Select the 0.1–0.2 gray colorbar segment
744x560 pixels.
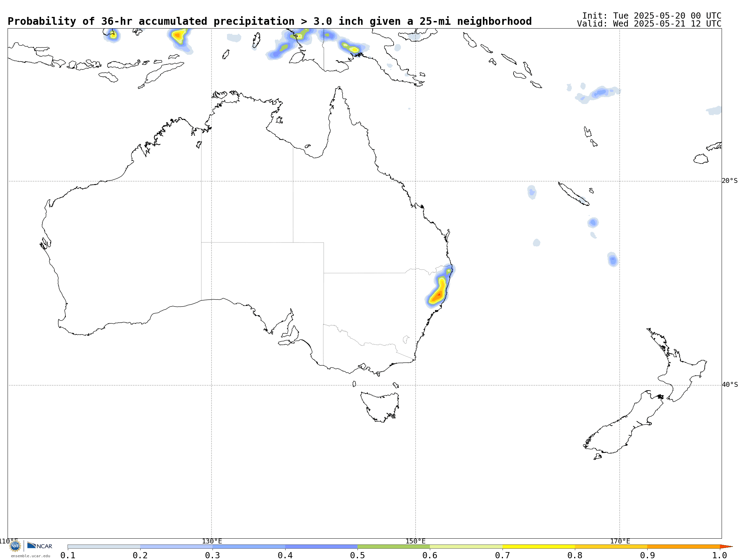[104, 547]
